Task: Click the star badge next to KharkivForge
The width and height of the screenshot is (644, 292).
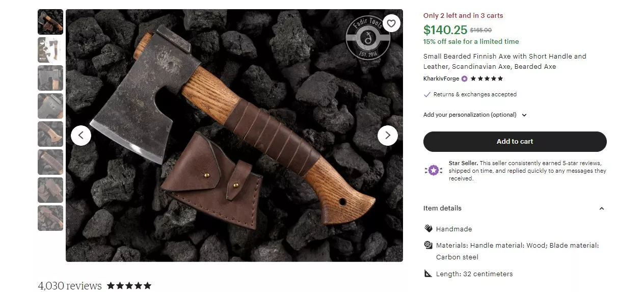Action: click(x=464, y=79)
